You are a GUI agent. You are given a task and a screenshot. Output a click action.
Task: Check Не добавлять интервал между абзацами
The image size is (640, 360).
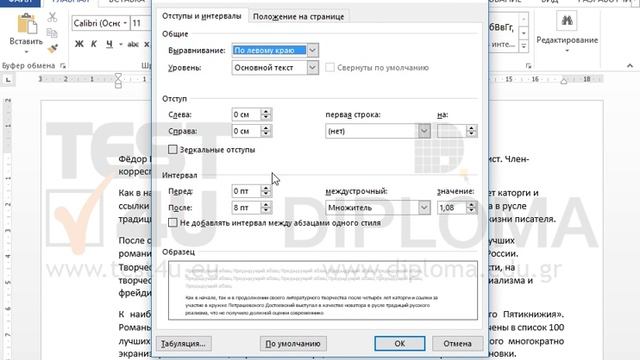coord(173,223)
